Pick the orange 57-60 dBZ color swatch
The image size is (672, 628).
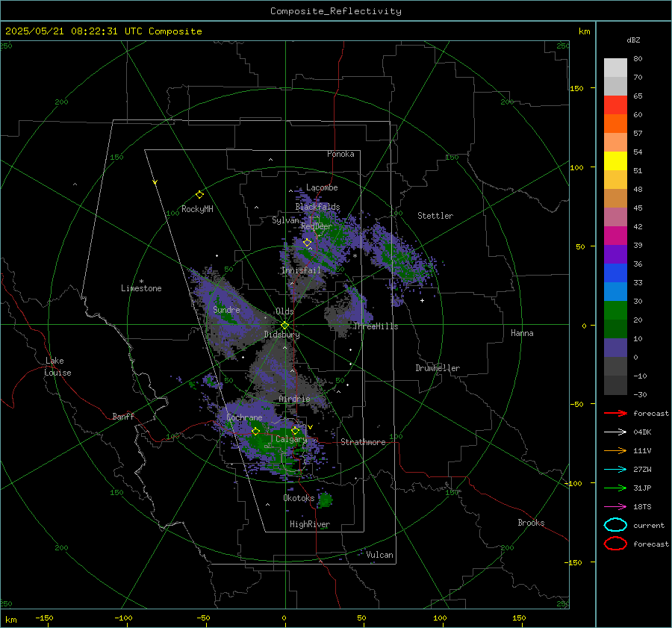pyautogui.click(x=615, y=124)
